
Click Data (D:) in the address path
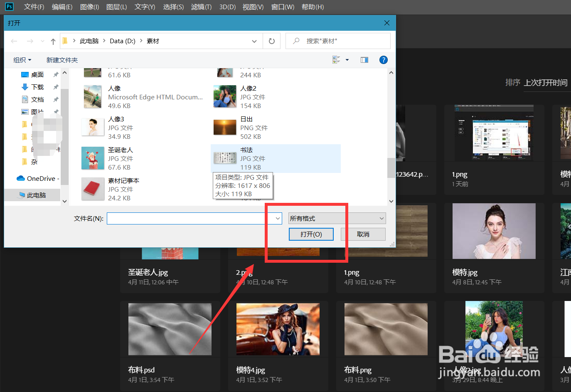pyautogui.click(x=123, y=41)
